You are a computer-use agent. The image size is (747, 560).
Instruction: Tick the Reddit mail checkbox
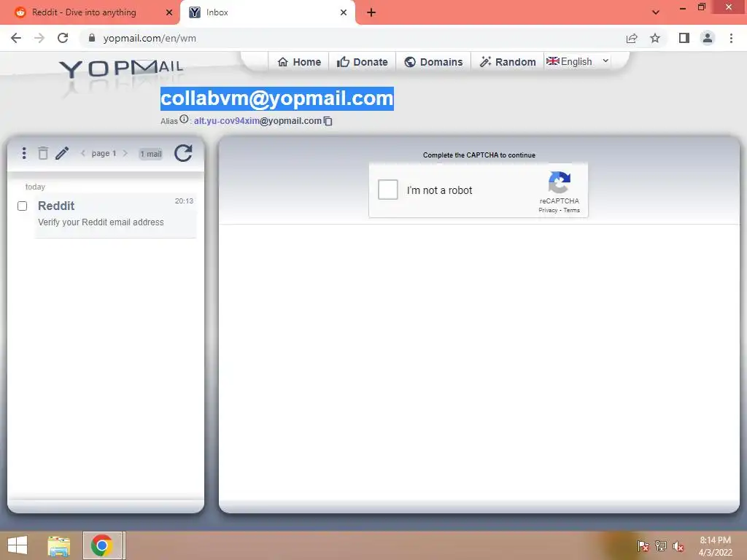click(x=22, y=206)
